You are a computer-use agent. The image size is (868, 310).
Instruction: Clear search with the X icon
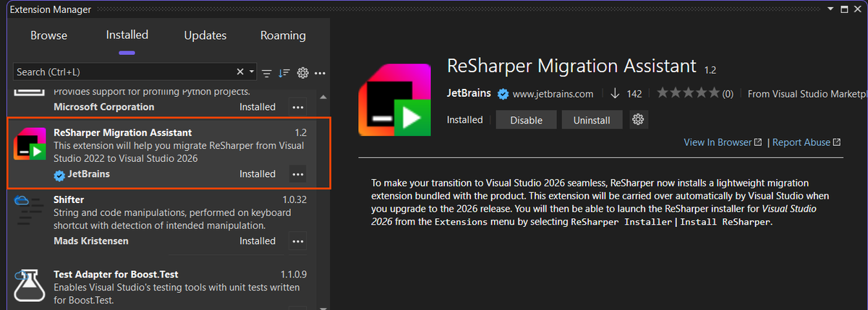pos(240,72)
